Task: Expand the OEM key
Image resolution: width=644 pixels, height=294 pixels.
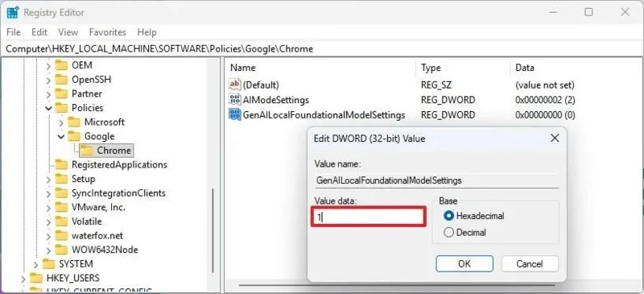Action: point(48,65)
